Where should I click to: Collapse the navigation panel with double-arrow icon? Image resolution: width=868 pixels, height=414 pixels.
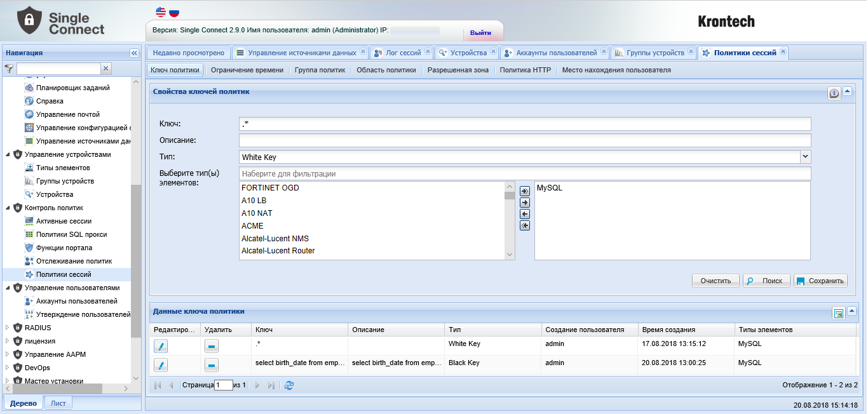[134, 53]
